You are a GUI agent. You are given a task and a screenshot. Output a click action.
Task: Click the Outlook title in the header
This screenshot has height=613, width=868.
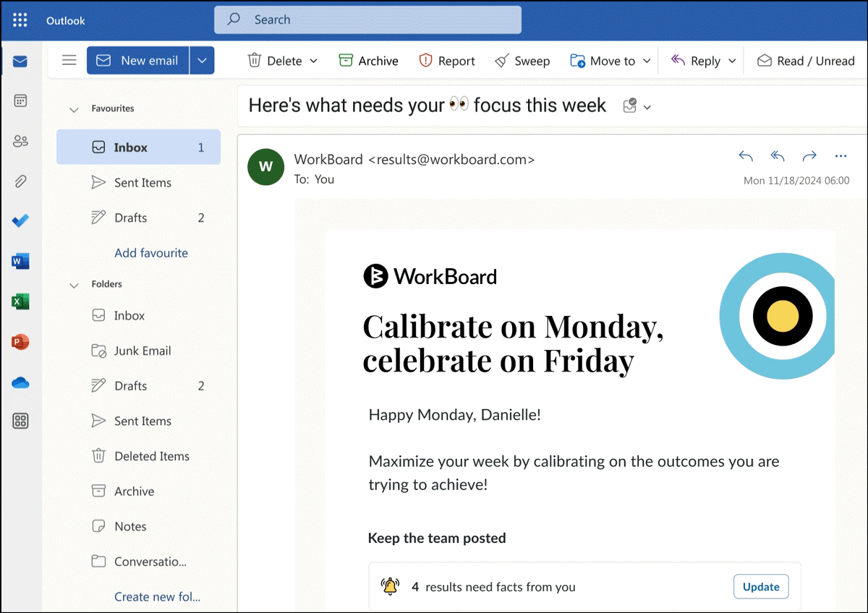pyautogui.click(x=66, y=20)
